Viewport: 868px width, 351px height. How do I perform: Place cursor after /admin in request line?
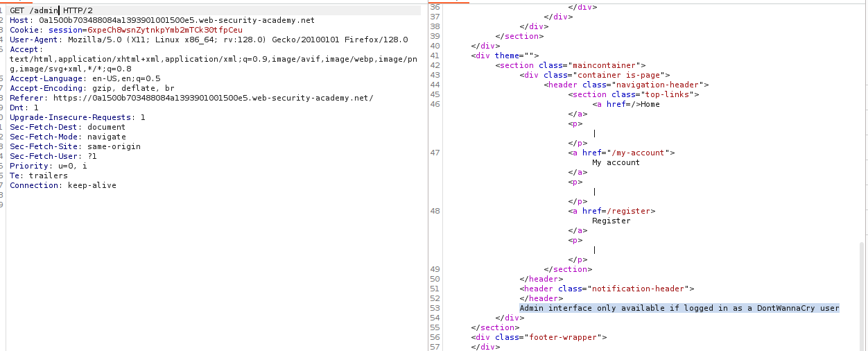click(x=59, y=10)
